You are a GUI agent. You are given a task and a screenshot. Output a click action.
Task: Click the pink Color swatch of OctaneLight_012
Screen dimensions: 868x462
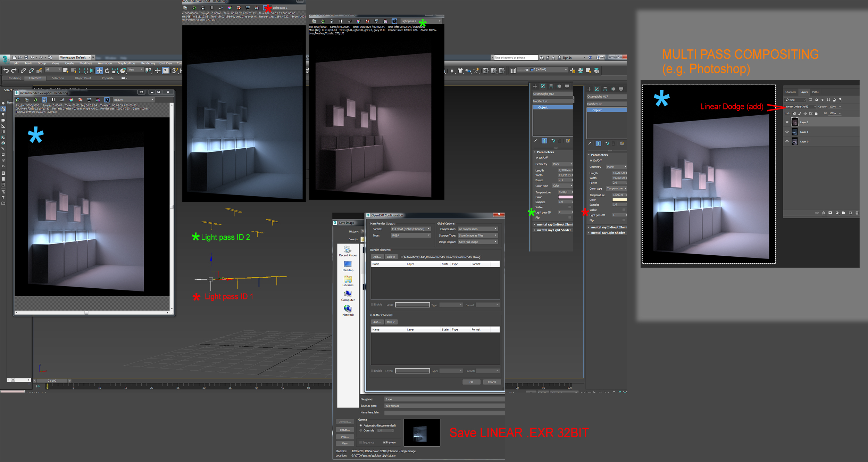tap(565, 197)
